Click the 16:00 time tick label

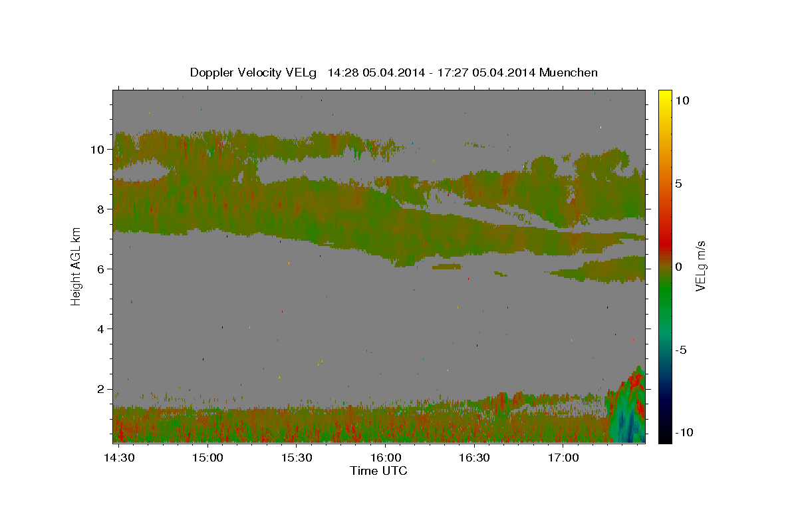click(386, 458)
